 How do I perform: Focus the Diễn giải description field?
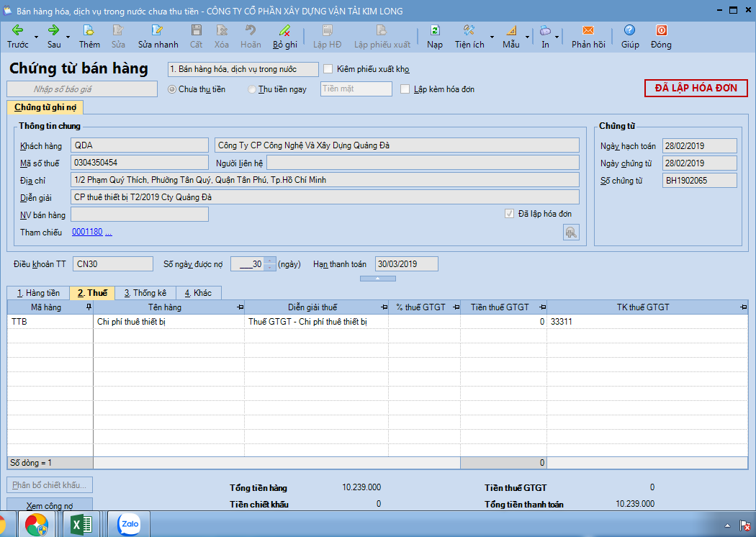(325, 197)
